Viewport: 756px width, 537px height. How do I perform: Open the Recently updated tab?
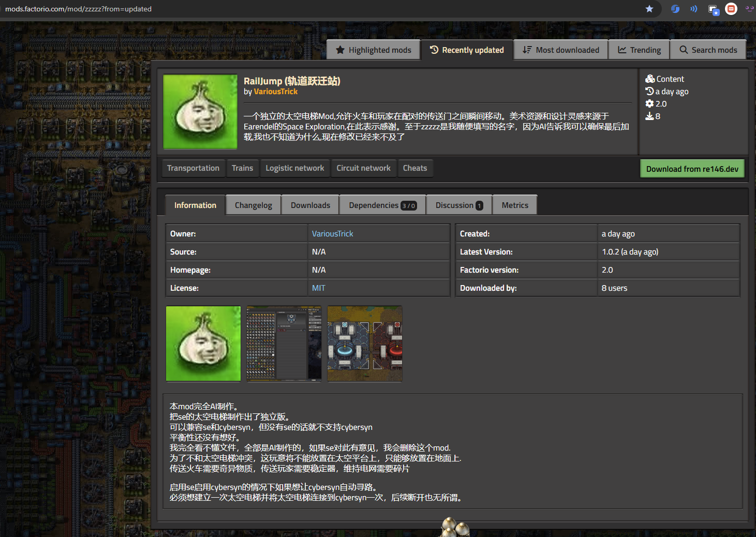click(x=467, y=50)
